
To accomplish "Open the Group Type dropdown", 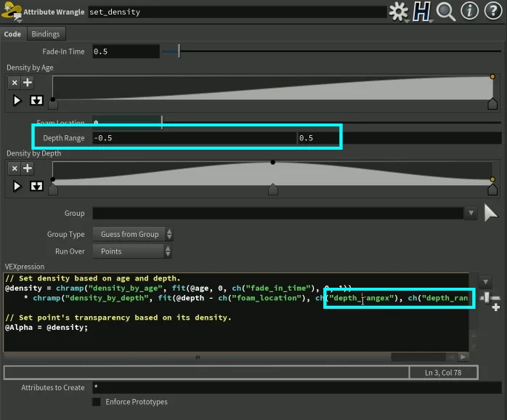I will click(133, 234).
